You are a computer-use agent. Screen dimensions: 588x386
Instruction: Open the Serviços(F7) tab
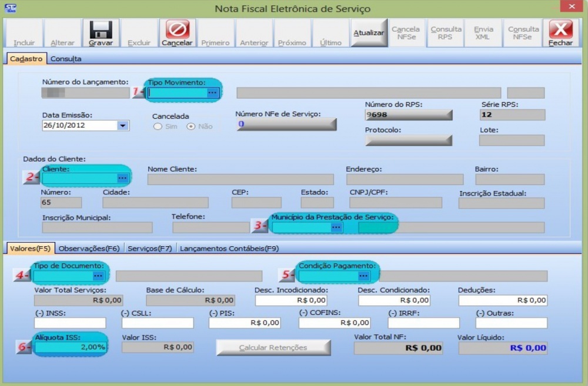(x=150, y=249)
